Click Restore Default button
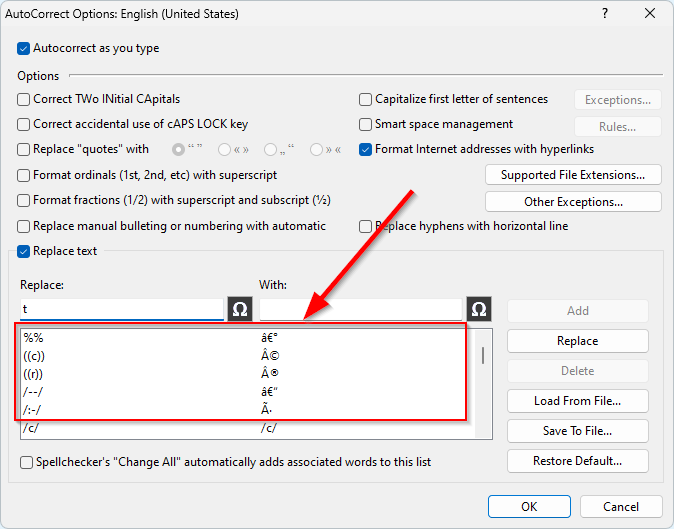 (577, 461)
